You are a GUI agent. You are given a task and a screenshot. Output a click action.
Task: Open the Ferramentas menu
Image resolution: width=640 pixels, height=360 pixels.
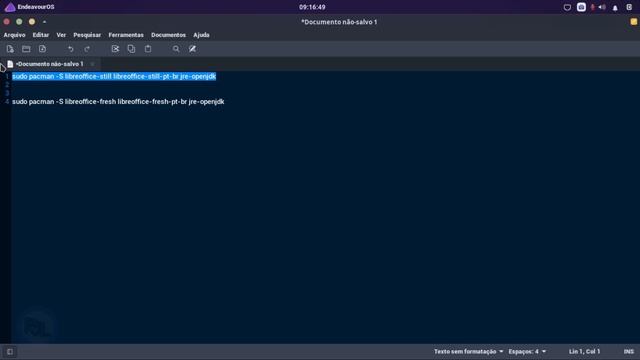pyautogui.click(x=126, y=35)
